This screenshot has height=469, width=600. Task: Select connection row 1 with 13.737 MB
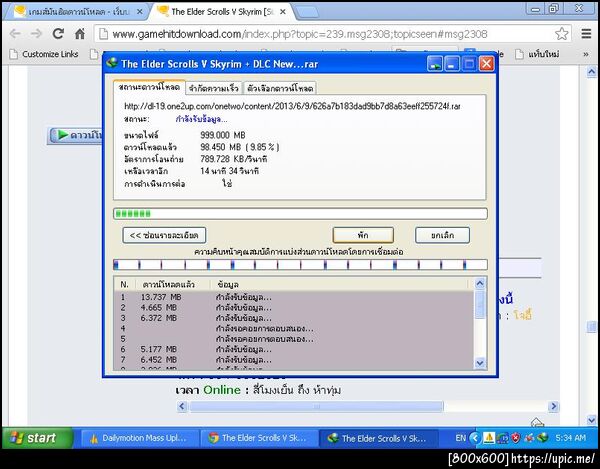click(293, 297)
